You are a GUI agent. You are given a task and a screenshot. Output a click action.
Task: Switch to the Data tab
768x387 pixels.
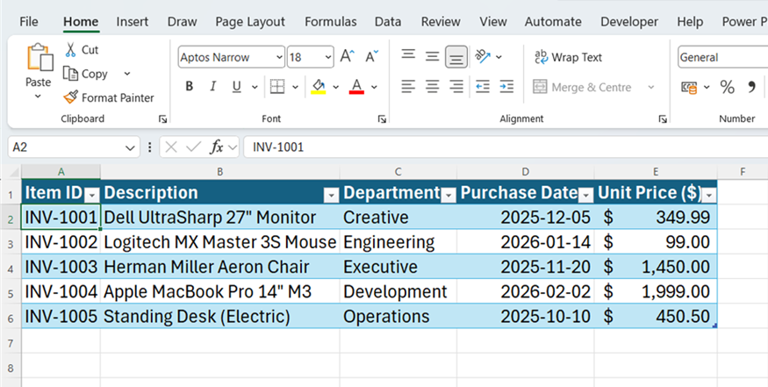coord(388,22)
